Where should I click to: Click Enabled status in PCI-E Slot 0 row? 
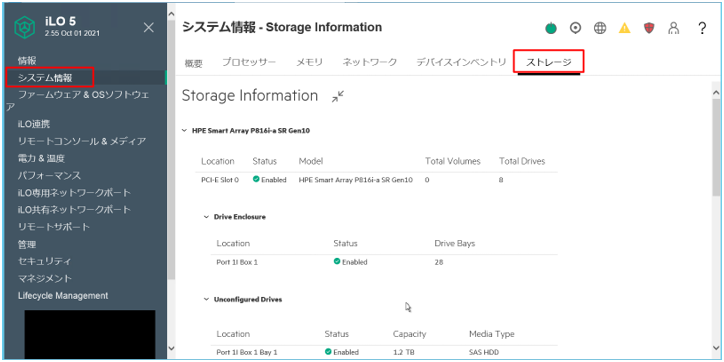click(x=270, y=180)
